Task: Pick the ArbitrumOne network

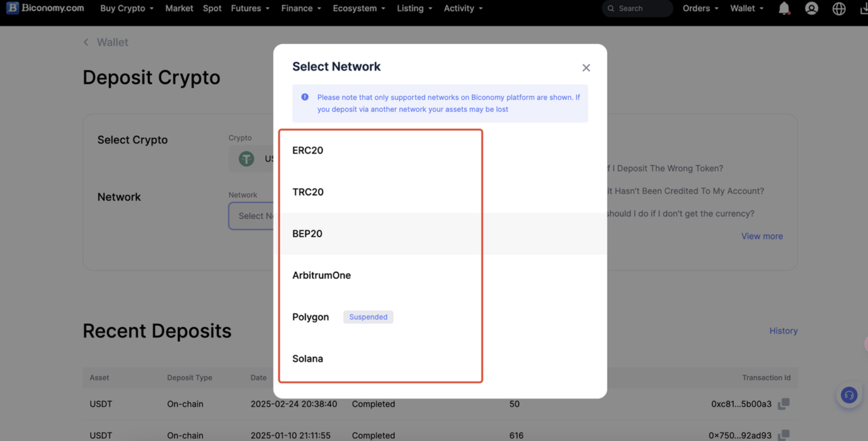Action: point(321,275)
